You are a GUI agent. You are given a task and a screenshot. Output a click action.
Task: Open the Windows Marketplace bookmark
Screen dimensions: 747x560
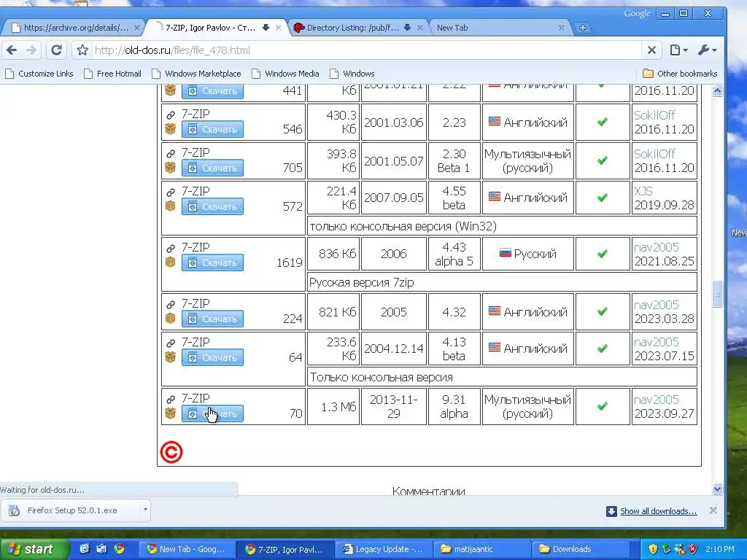[196, 74]
